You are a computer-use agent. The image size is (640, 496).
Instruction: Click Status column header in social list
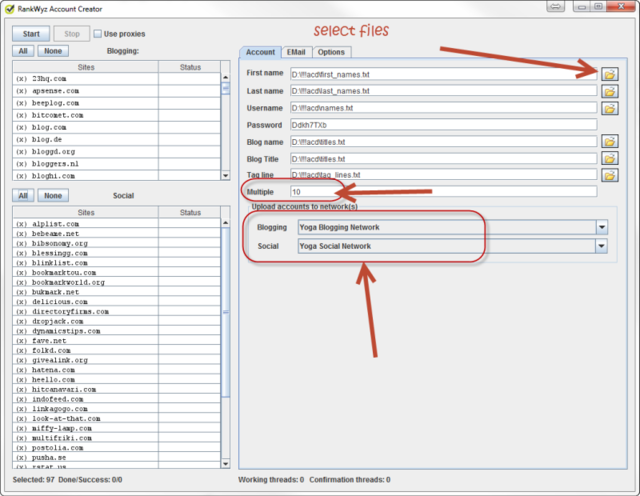[190, 212]
